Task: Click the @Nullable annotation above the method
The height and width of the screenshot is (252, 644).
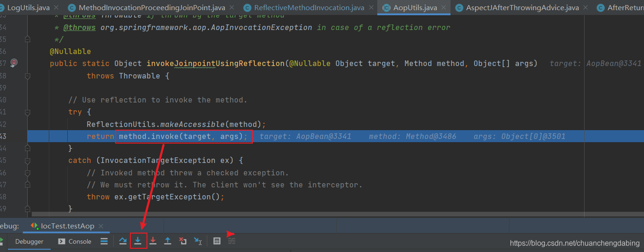Action: click(70, 52)
